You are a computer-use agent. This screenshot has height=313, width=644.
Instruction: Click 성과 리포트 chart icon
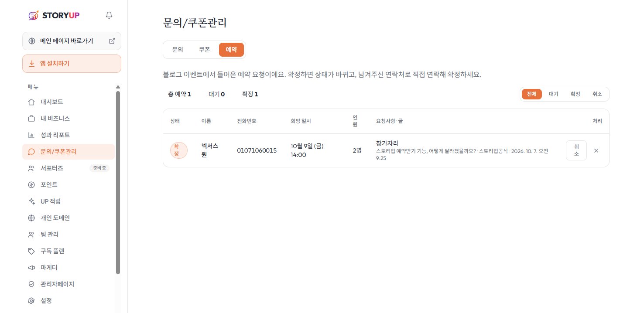coord(31,135)
